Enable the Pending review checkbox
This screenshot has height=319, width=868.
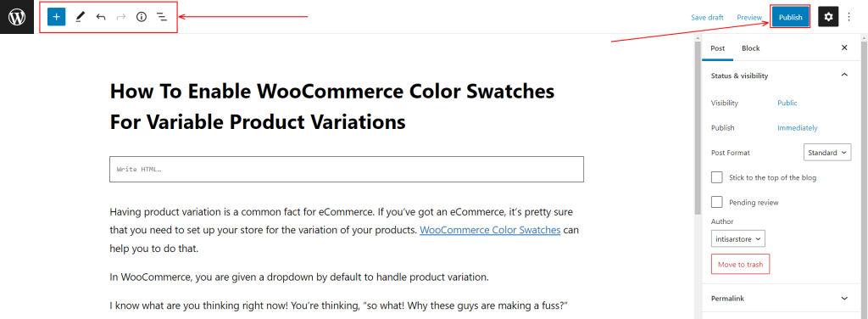[717, 202]
